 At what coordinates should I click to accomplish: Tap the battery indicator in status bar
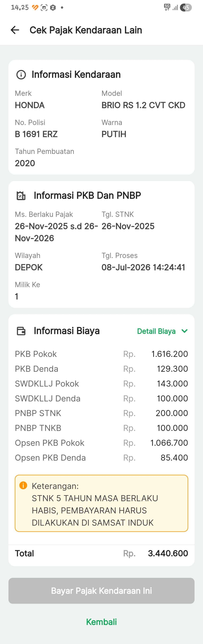186,7
